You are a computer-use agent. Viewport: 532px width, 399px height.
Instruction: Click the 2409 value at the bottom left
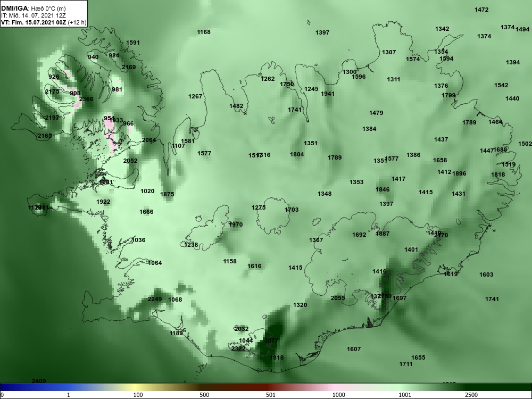[39, 381]
